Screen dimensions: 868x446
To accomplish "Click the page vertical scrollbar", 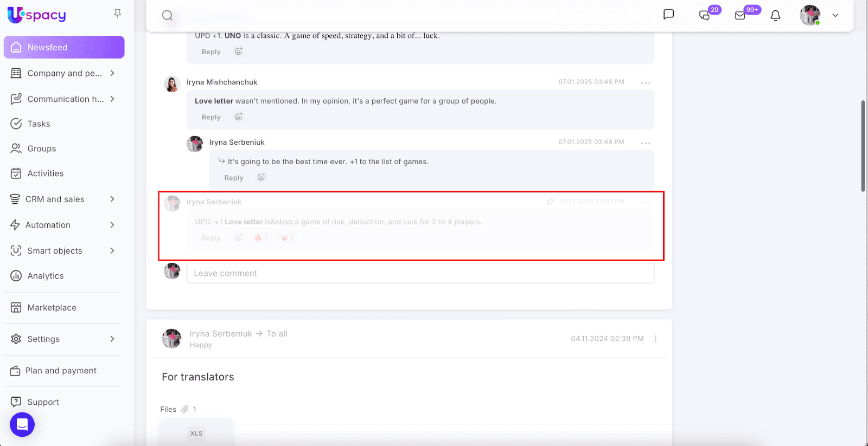I will [863, 146].
